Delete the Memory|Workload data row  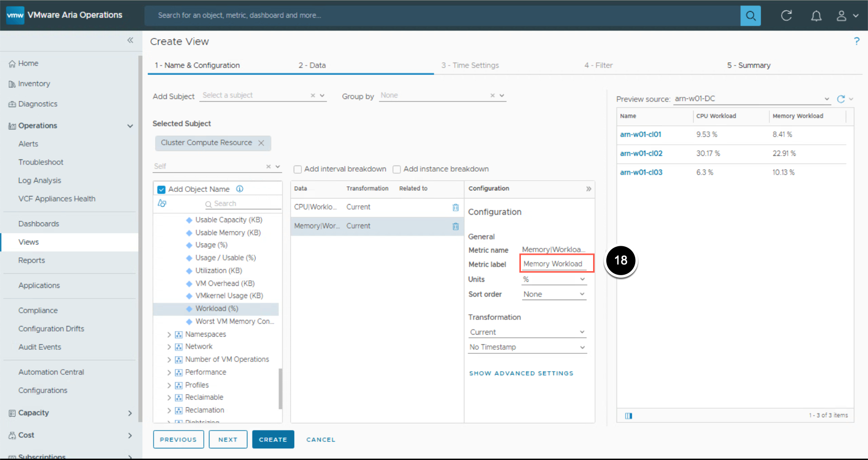[455, 226]
